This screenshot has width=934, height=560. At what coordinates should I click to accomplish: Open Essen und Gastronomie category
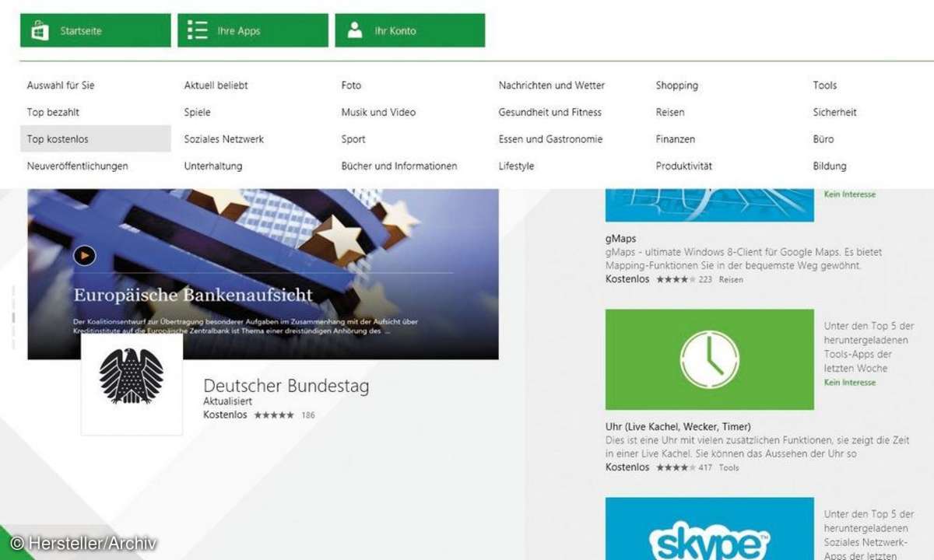coord(550,139)
